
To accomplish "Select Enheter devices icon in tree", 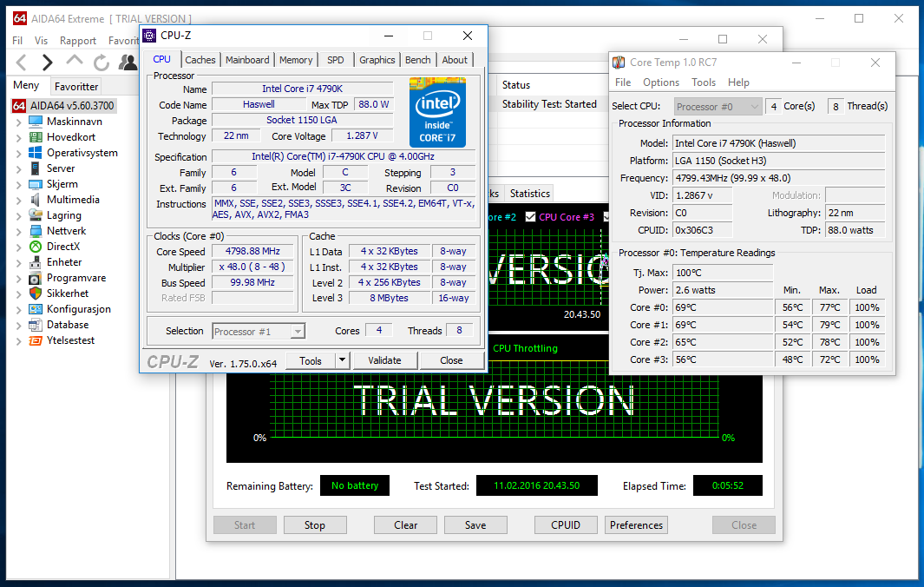I will click(36, 262).
